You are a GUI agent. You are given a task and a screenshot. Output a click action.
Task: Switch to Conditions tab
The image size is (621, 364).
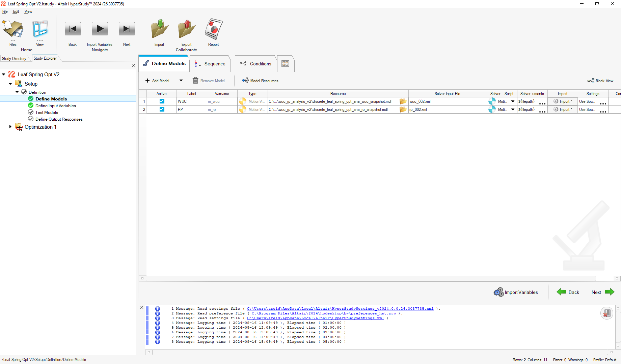[x=255, y=64]
